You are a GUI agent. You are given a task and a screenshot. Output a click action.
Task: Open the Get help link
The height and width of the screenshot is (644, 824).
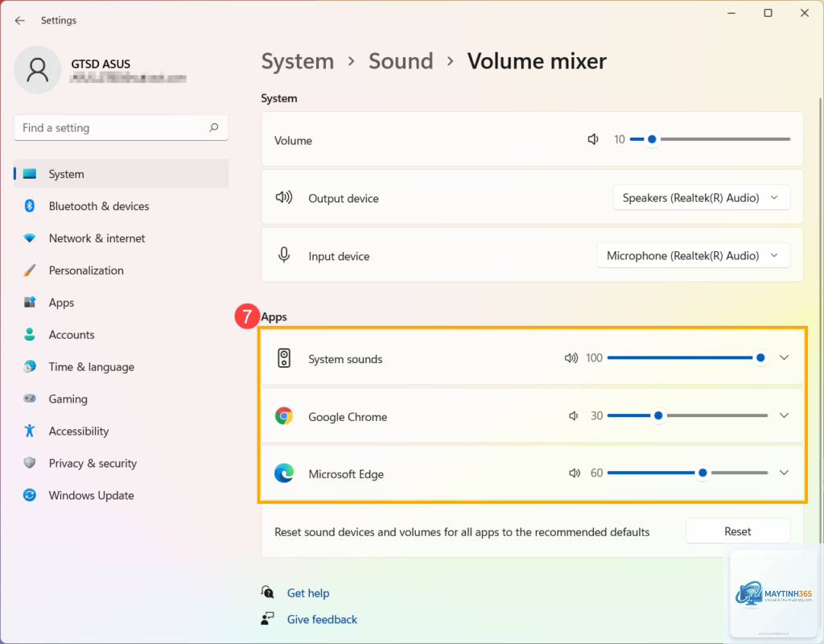click(x=308, y=592)
